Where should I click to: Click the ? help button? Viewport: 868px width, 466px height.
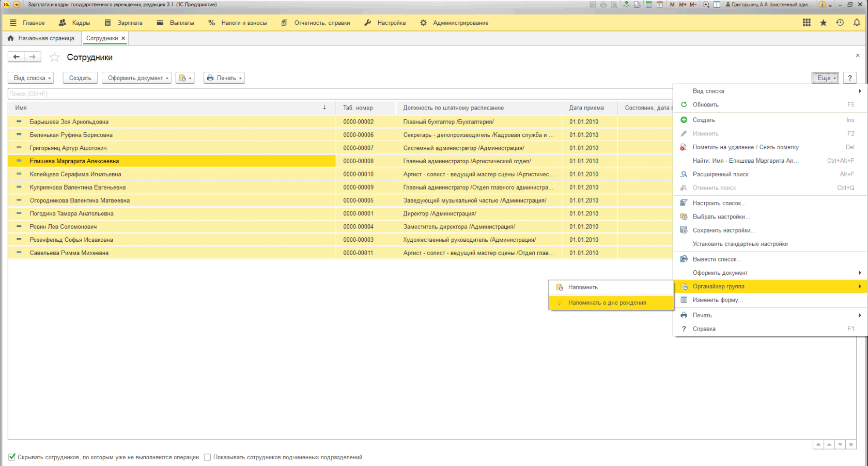850,78
